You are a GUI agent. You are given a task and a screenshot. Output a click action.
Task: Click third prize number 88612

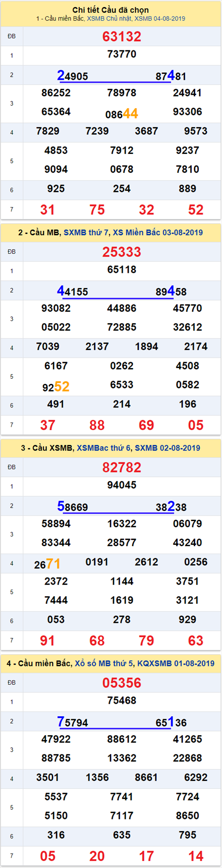coord(122,739)
